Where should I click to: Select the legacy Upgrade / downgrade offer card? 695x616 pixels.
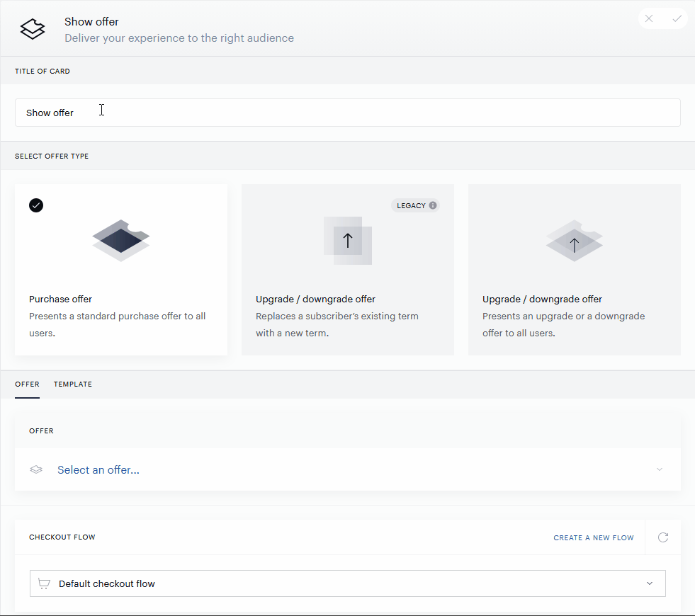click(348, 270)
